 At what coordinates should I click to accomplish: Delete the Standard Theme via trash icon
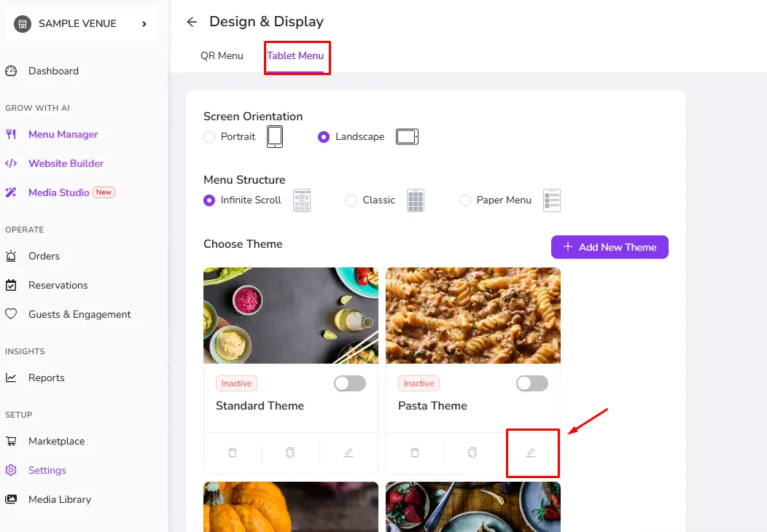233,453
